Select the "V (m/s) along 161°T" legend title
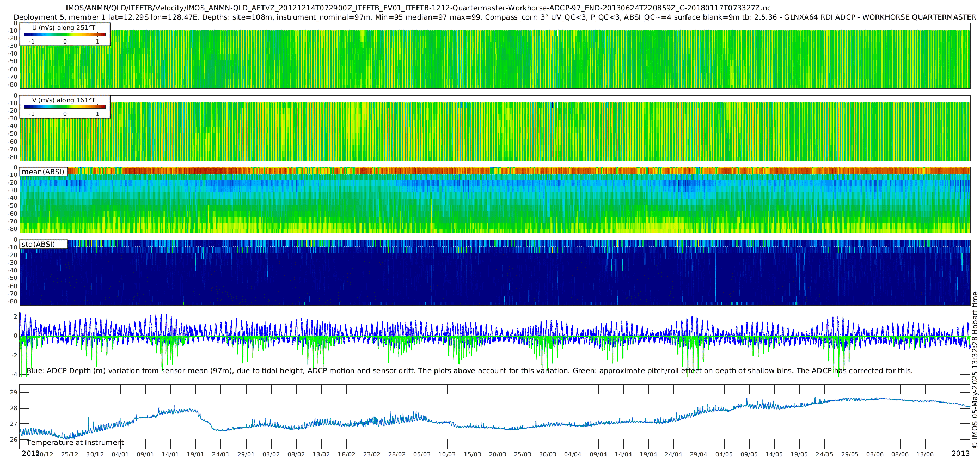The image size is (980, 463). (x=64, y=100)
